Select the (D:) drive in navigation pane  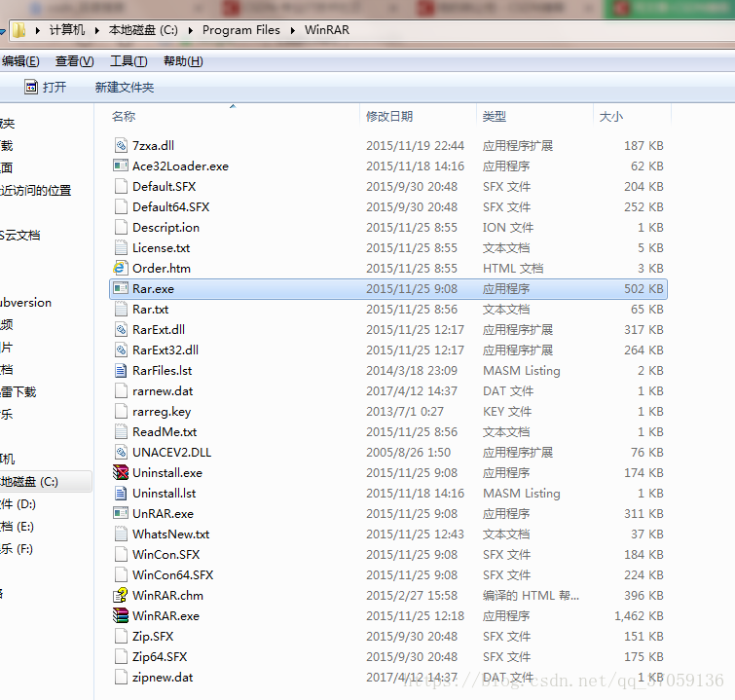(18, 504)
